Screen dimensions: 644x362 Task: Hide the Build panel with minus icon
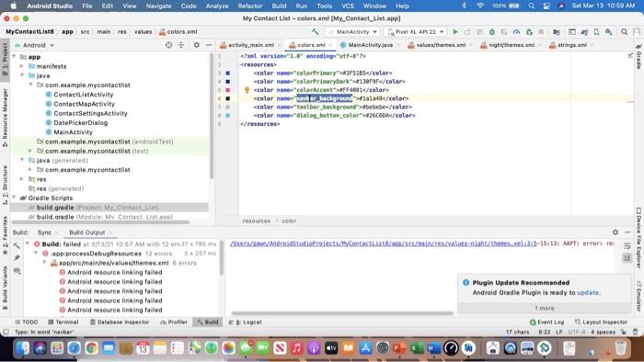point(627,232)
